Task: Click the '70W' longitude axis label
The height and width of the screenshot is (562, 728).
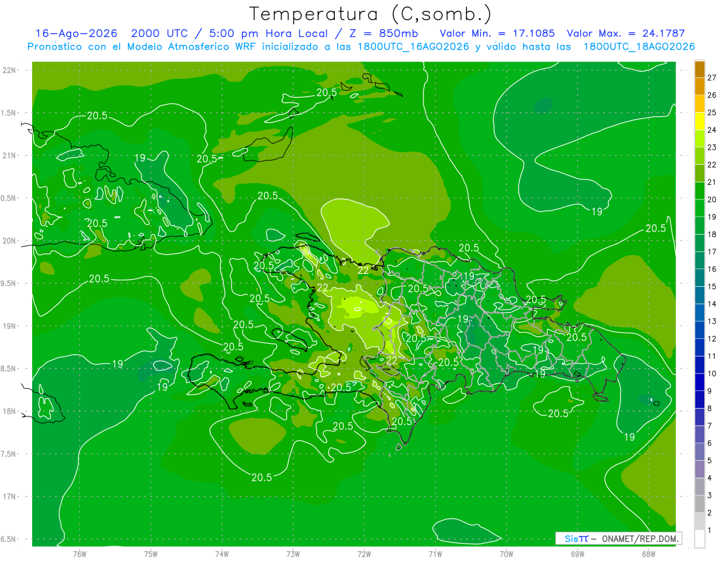Action: click(x=507, y=554)
